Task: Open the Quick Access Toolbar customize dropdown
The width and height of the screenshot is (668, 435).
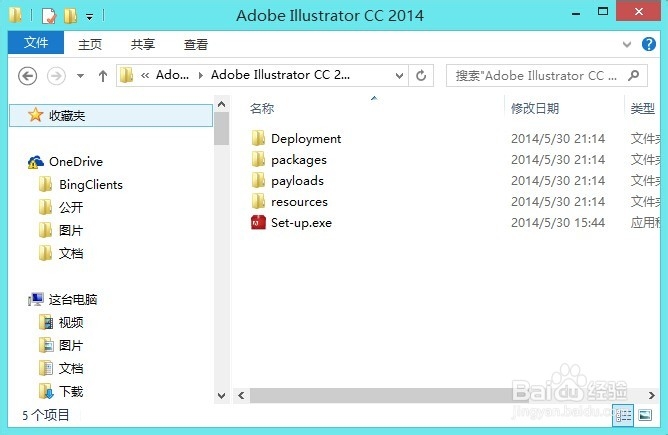Action: (89, 16)
